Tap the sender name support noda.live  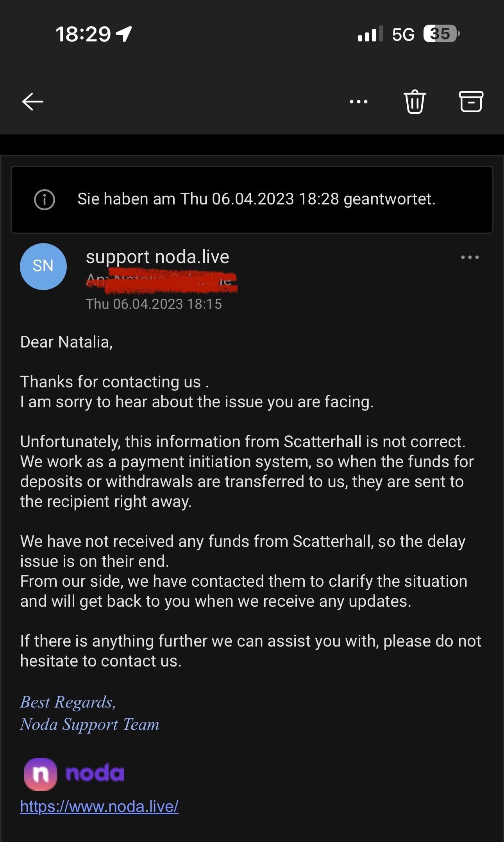pyautogui.click(x=157, y=257)
